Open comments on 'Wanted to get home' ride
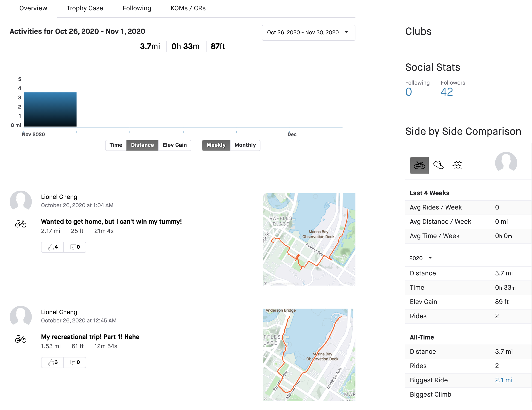 click(75, 247)
